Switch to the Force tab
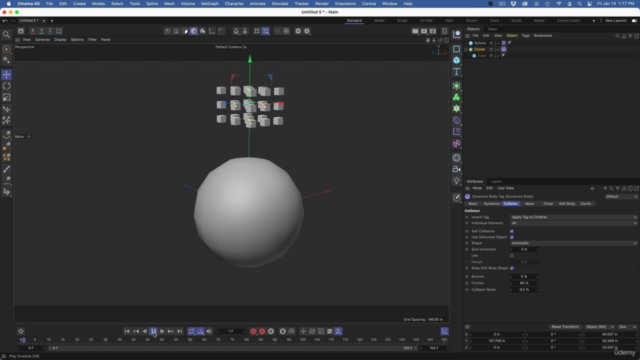This screenshot has height=360, width=640. [548, 204]
